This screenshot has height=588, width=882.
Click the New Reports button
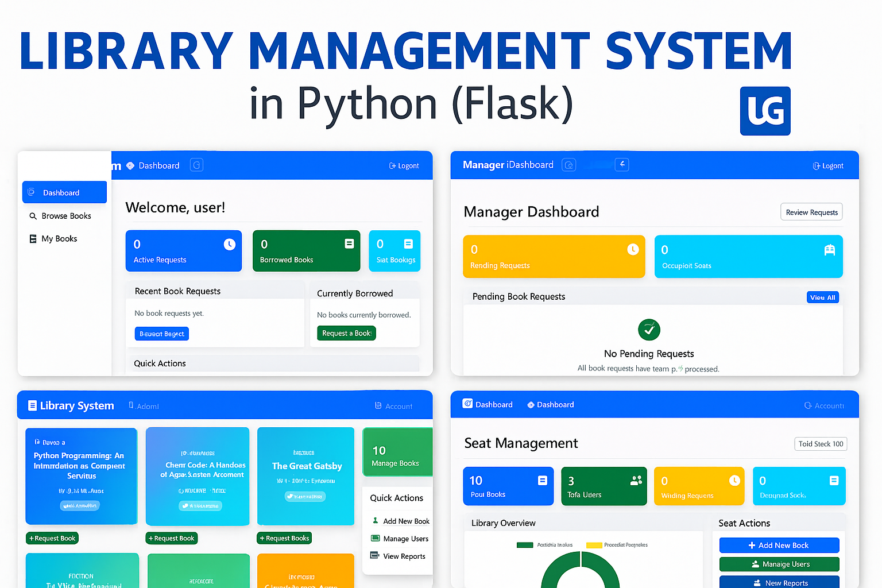pyautogui.click(x=779, y=582)
